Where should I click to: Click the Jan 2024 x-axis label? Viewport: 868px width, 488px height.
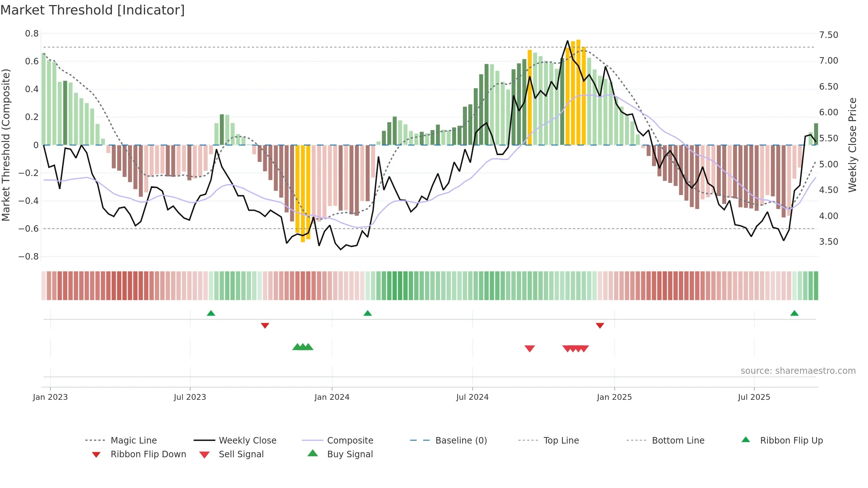point(332,397)
